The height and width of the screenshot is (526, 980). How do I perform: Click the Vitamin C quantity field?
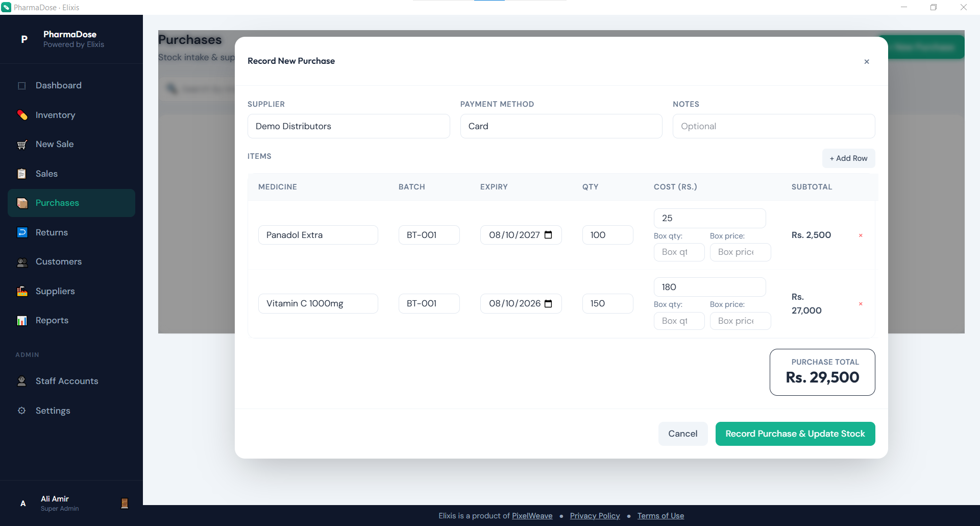[x=608, y=303]
